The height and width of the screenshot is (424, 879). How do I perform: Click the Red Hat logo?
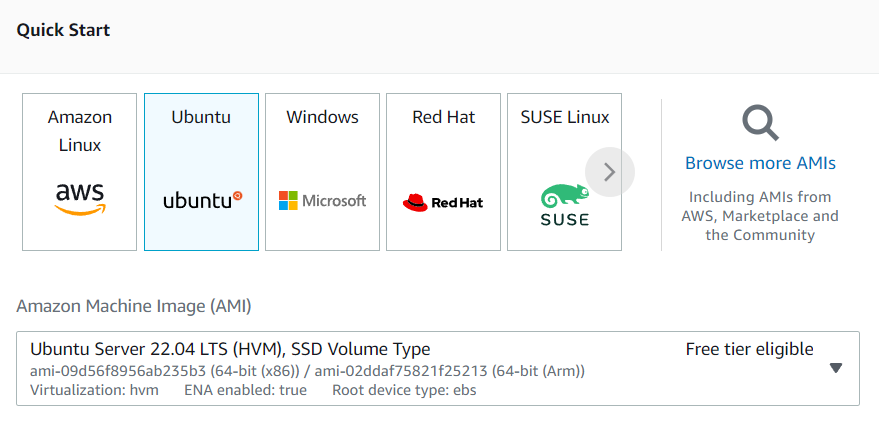click(443, 202)
